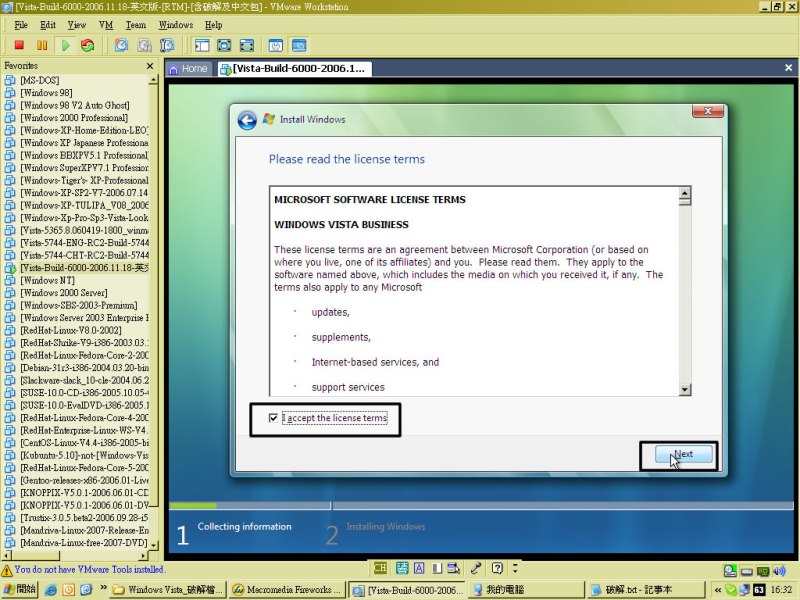Switch to the Home tab
Image resolution: width=800 pixels, height=600 pixels.
pyautogui.click(x=188, y=69)
